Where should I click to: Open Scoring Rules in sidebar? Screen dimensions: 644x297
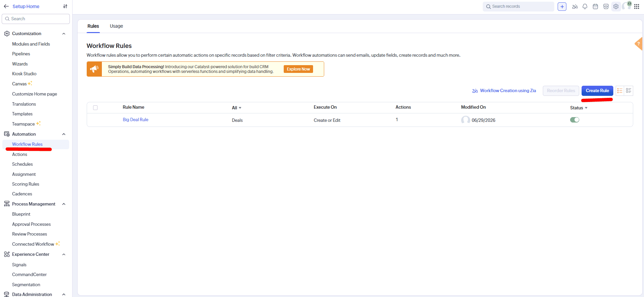26,184
